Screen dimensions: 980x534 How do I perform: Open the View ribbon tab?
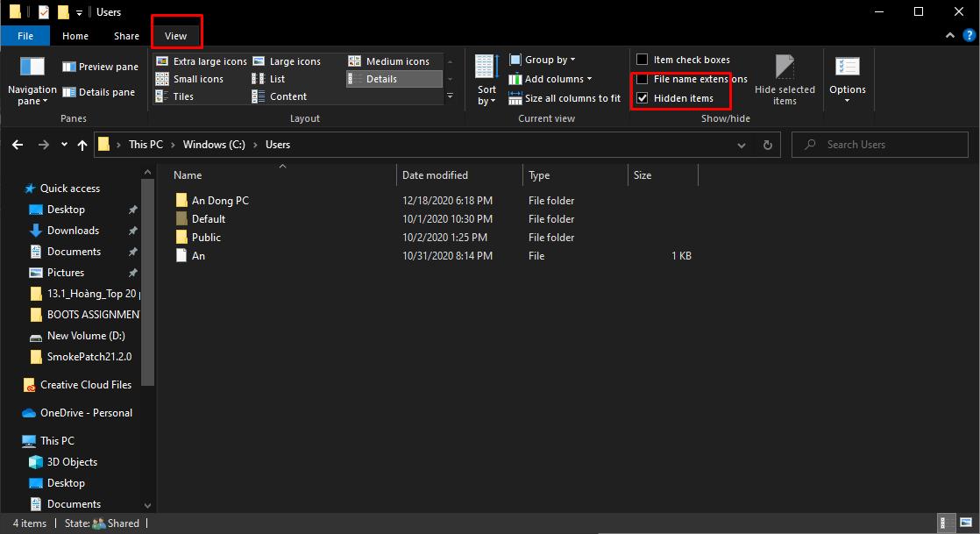click(175, 36)
